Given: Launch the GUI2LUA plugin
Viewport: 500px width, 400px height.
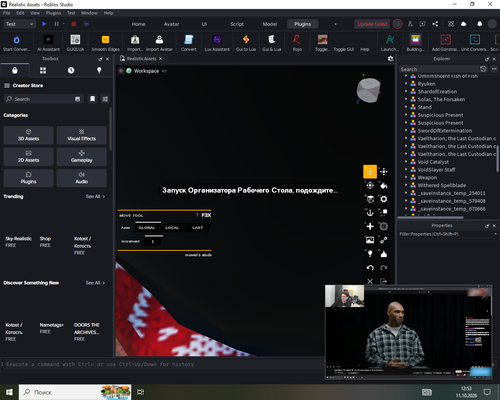Looking at the screenshot, I should [75, 40].
